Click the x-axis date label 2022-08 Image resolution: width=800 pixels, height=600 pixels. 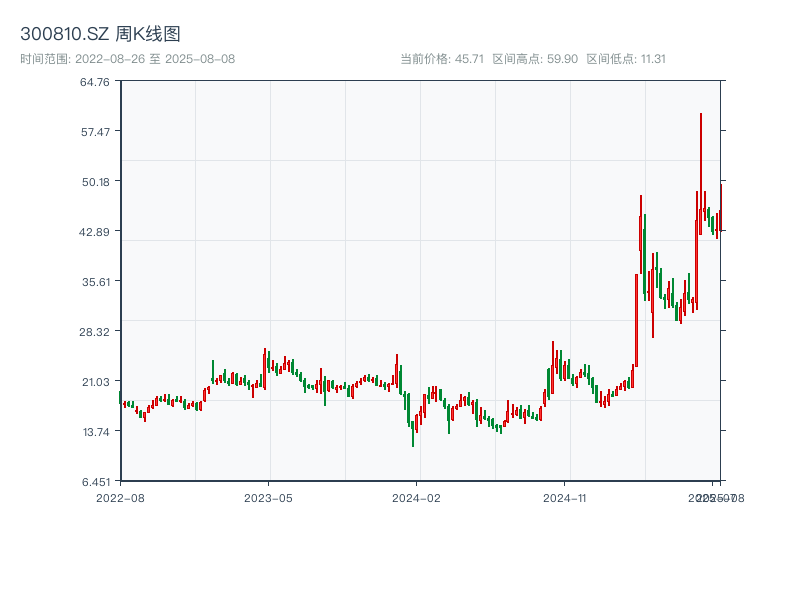pos(120,498)
